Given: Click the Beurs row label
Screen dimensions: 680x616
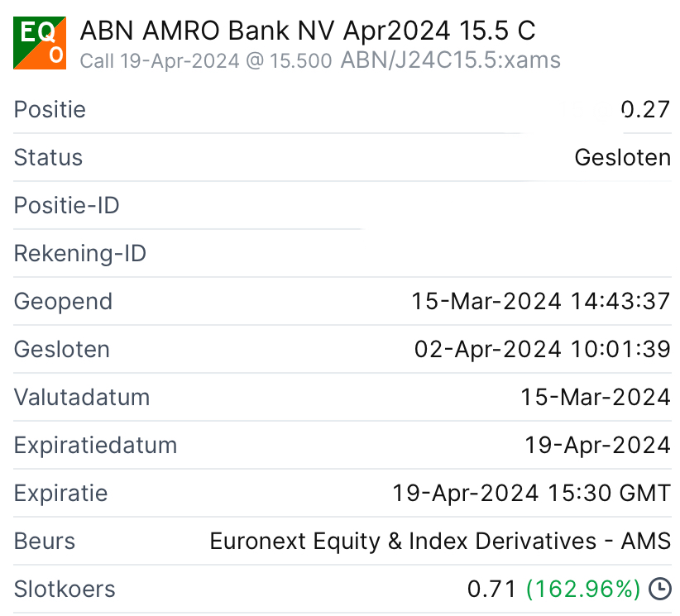Looking at the screenshot, I should [x=45, y=542].
